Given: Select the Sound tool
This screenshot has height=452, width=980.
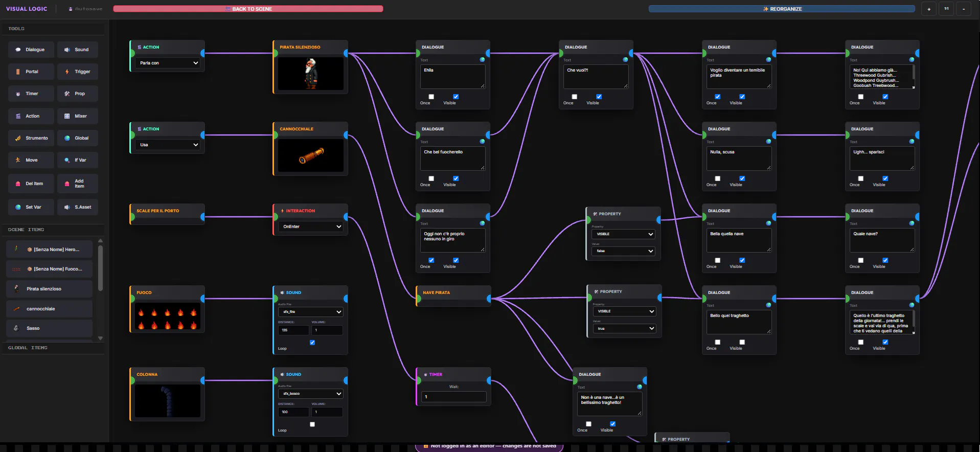Looking at the screenshot, I should pyautogui.click(x=78, y=50).
